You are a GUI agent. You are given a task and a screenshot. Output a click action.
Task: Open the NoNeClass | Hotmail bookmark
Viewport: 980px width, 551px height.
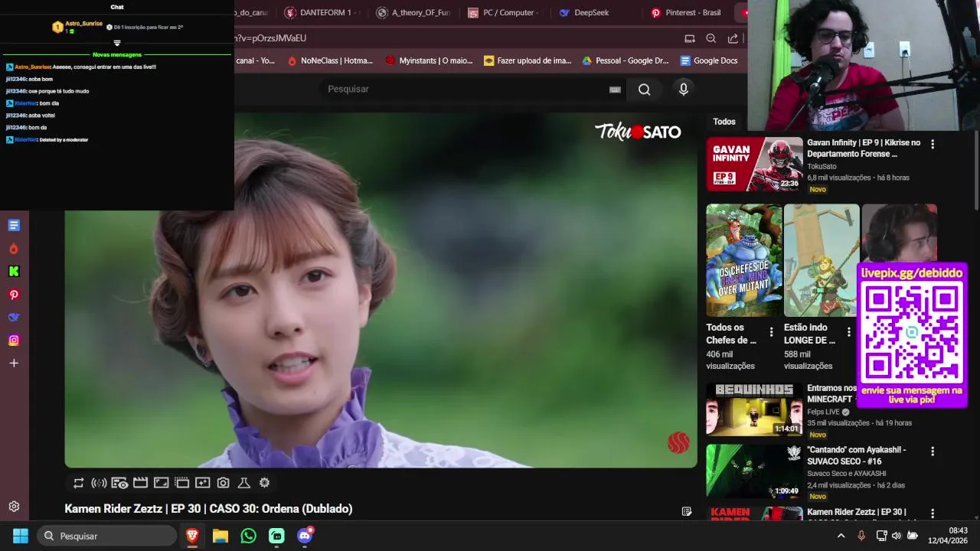click(x=330, y=60)
